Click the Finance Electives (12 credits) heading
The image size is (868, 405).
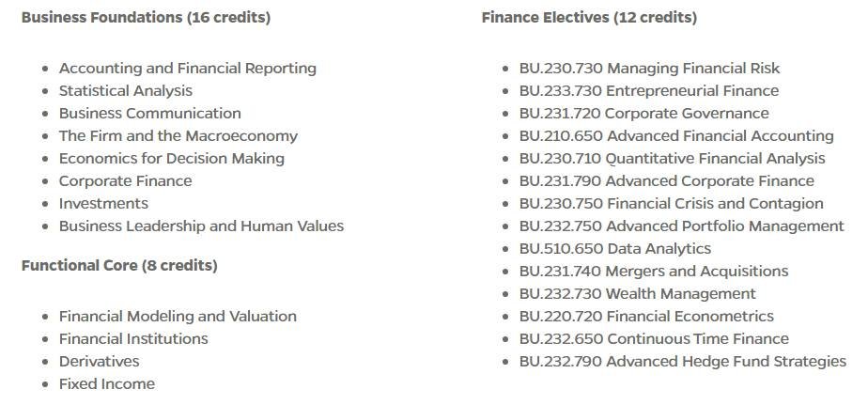[589, 18]
